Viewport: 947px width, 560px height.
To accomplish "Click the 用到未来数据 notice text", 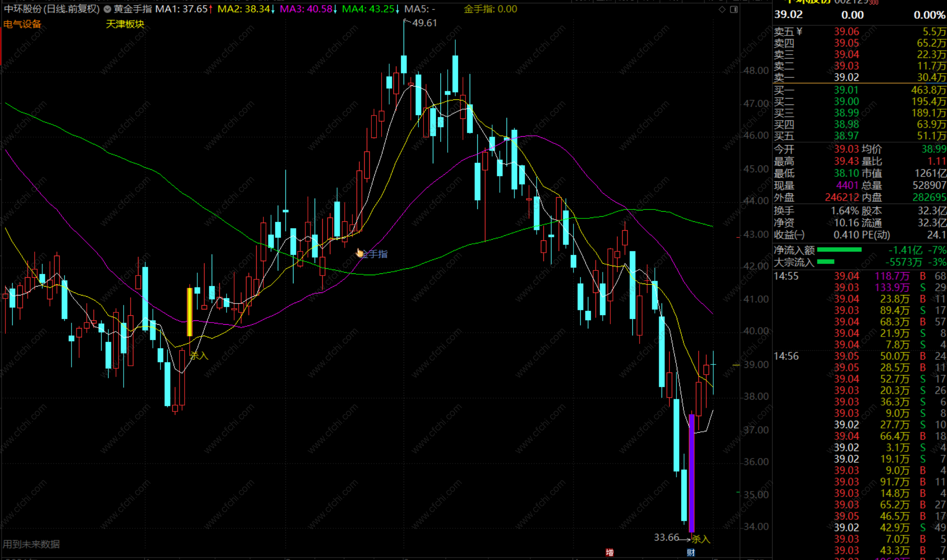I will [32, 544].
